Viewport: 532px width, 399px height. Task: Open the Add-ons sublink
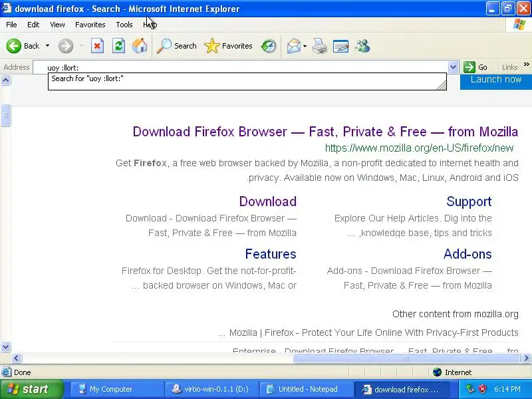(467, 254)
